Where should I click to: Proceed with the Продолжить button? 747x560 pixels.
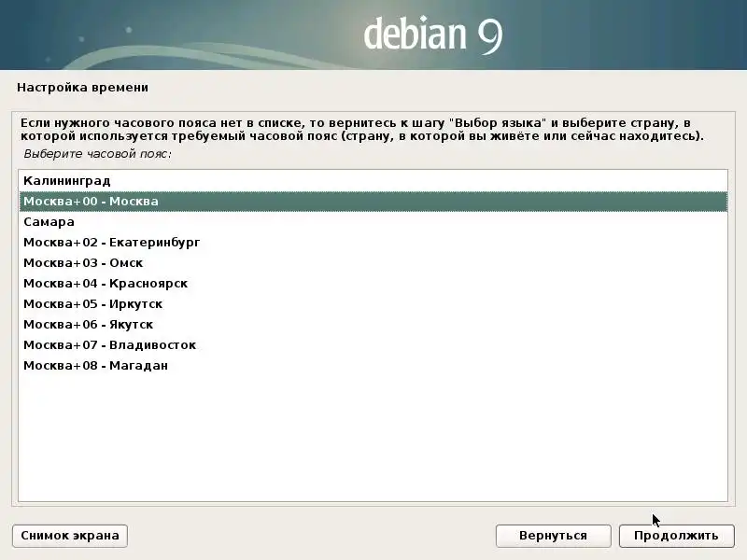point(676,536)
